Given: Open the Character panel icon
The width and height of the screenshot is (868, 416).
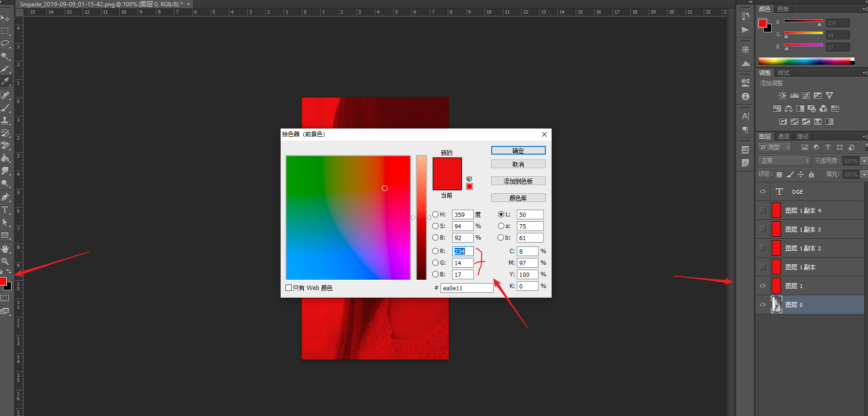Looking at the screenshot, I should coord(745,116).
